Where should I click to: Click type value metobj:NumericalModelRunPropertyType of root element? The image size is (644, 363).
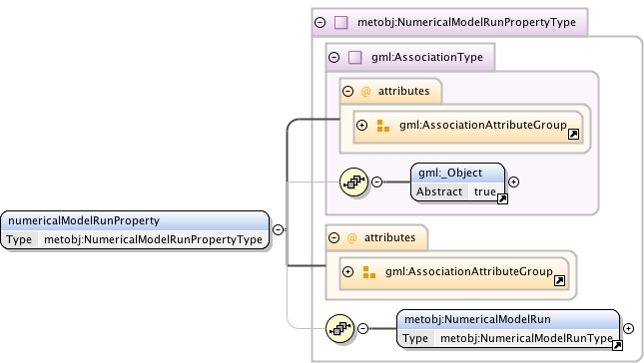tap(153, 239)
